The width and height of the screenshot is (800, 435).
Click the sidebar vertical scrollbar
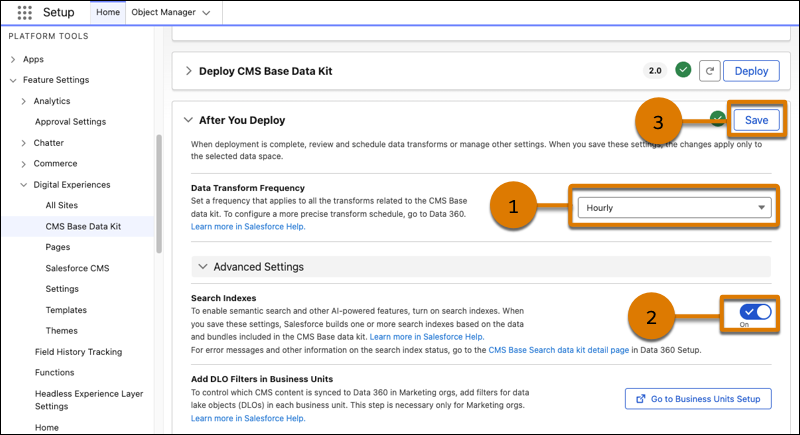pos(159,194)
